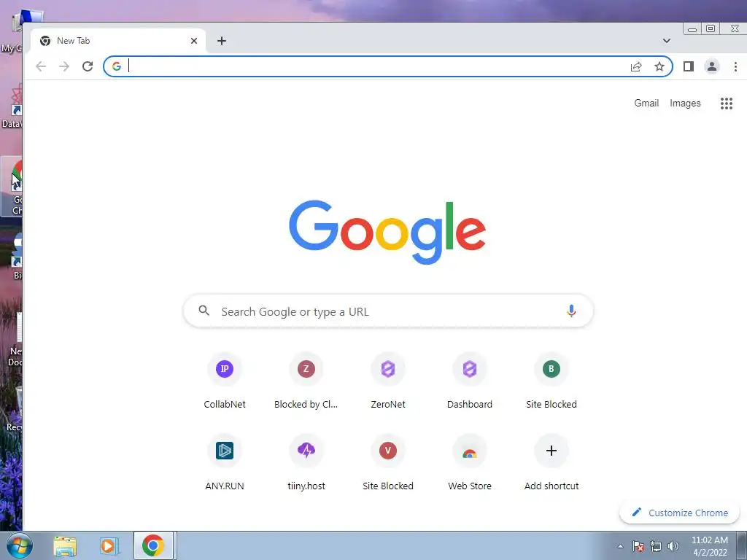747x560 pixels.
Task: Click the browser Back arrow
Action: click(41, 66)
